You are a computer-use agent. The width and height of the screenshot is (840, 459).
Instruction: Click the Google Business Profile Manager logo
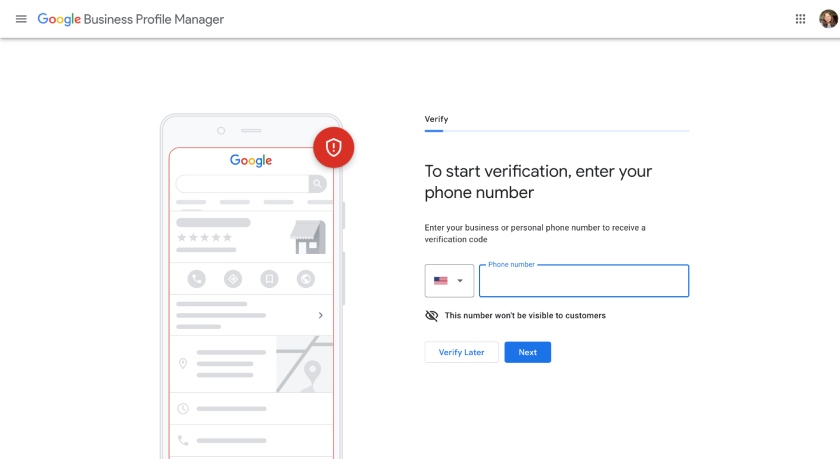[131, 19]
